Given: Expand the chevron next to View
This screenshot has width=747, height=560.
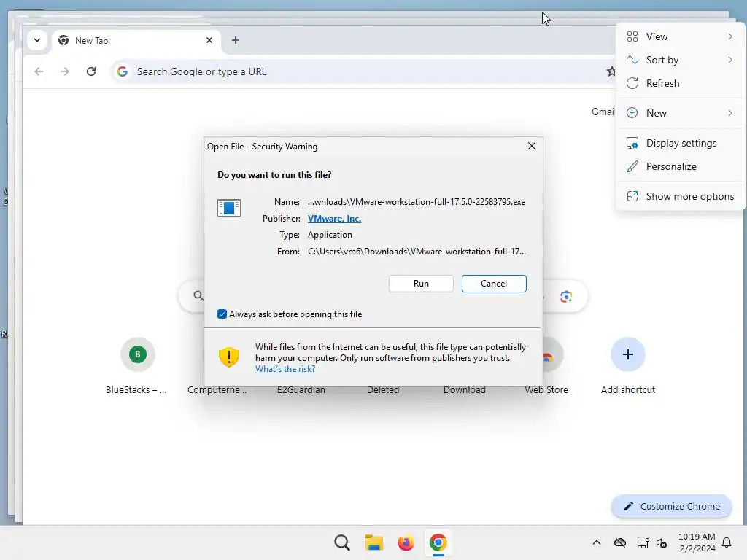Looking at the screenshot, I should click(x=729, y=36).
